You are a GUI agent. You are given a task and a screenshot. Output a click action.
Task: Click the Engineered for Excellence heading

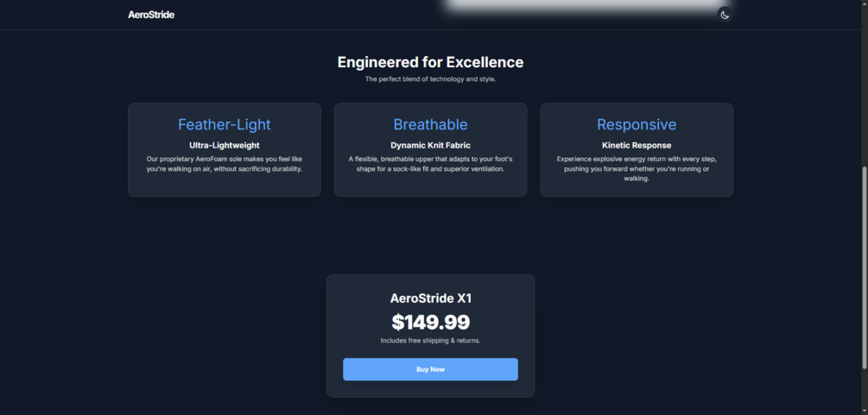coord(430,62)
